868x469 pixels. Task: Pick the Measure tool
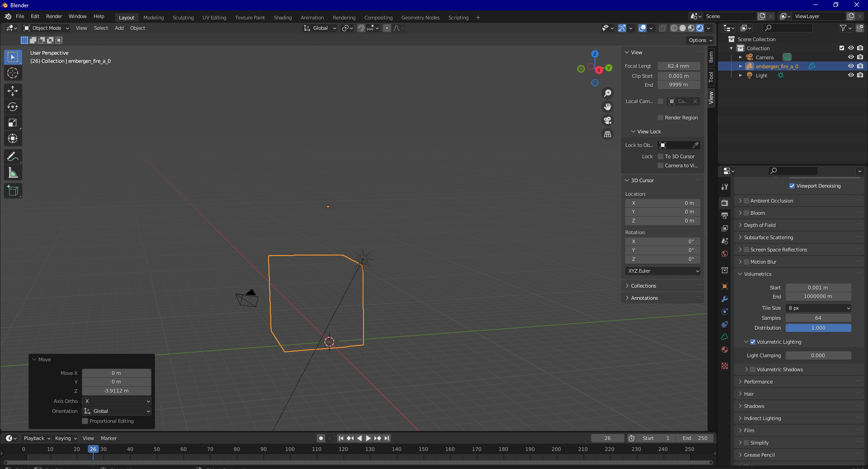[x=13, y=173]
